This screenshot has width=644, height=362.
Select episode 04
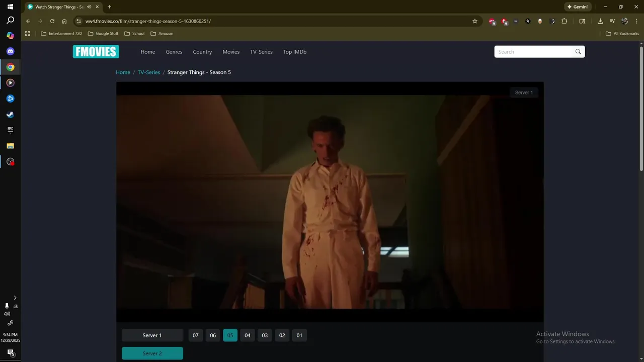248,335
